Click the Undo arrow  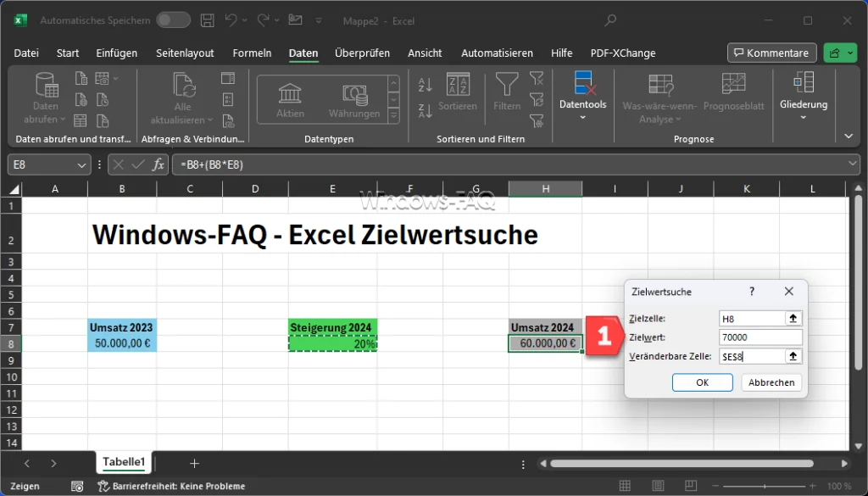tap(231, 20)
